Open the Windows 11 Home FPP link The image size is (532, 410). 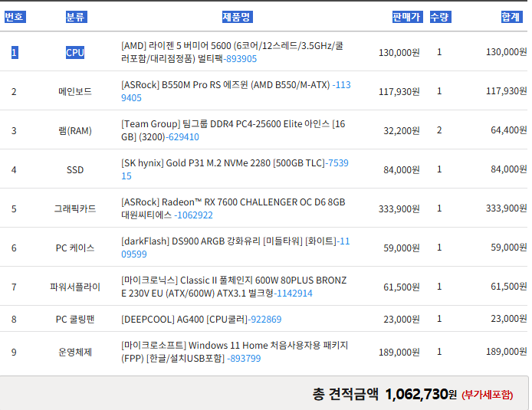coord(235,352)
